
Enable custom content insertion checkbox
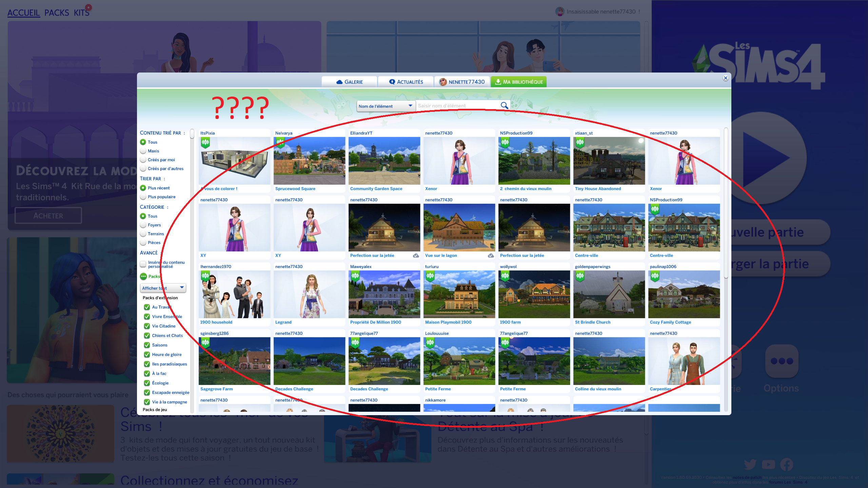point(143,264)
